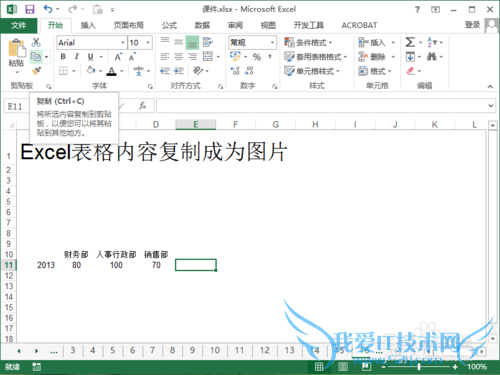Switch to the ACROBAT tab
This screenshot has width=500, height=375.
(x=359, y=25)
